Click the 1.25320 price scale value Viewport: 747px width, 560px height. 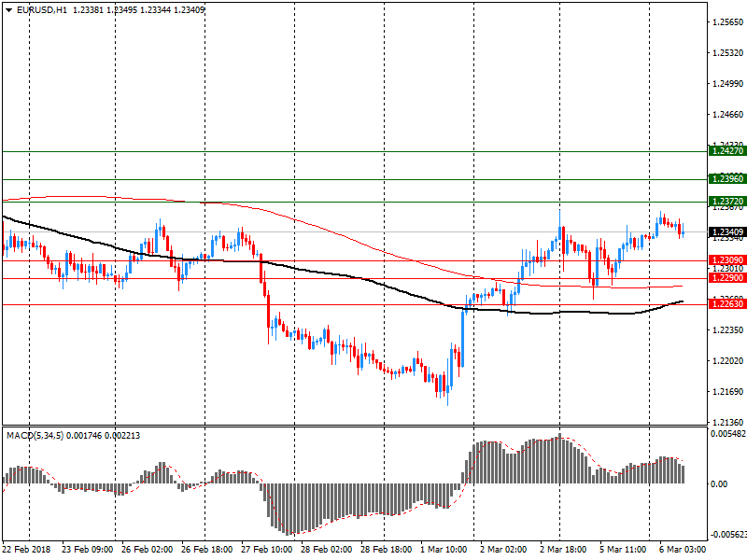point(728,53)
